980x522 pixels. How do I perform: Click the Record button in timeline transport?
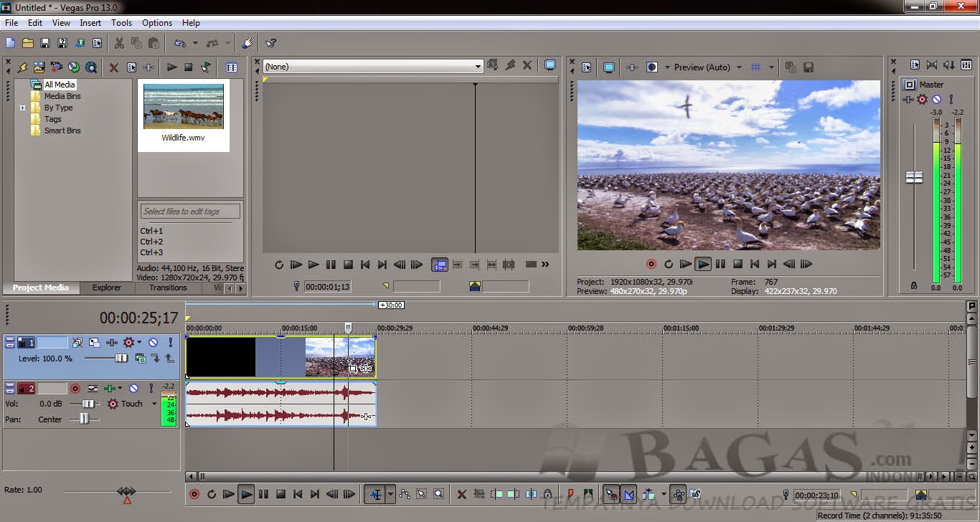(194, 494)
